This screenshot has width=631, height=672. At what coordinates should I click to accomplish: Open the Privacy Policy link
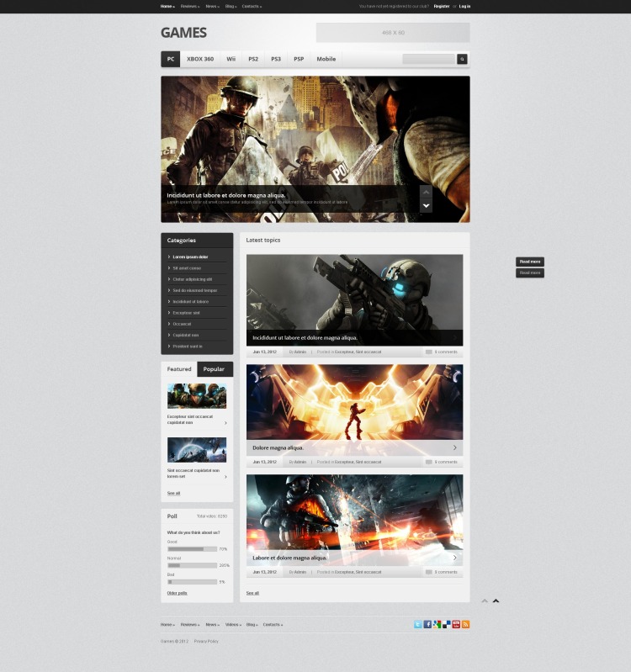206,641
